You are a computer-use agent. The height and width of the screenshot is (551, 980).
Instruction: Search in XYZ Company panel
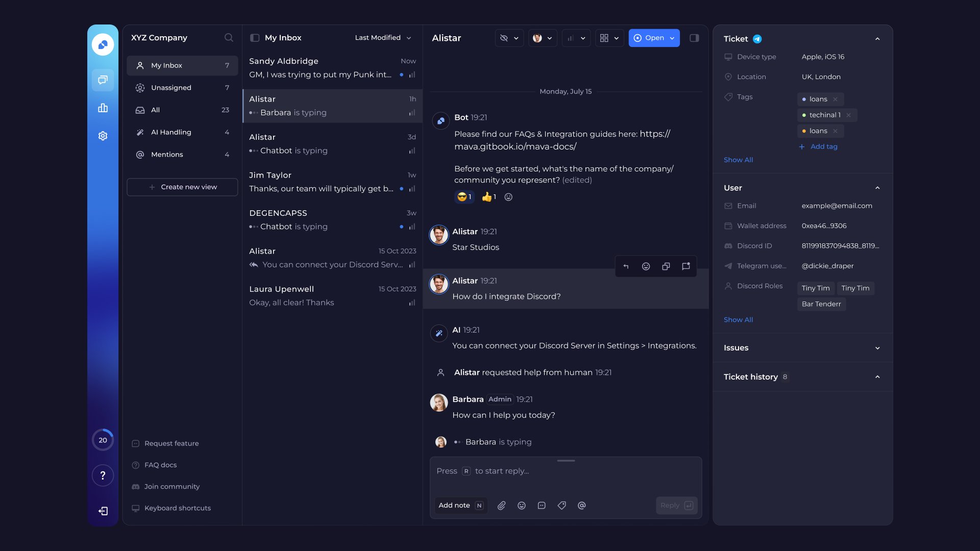coord(229,38)
